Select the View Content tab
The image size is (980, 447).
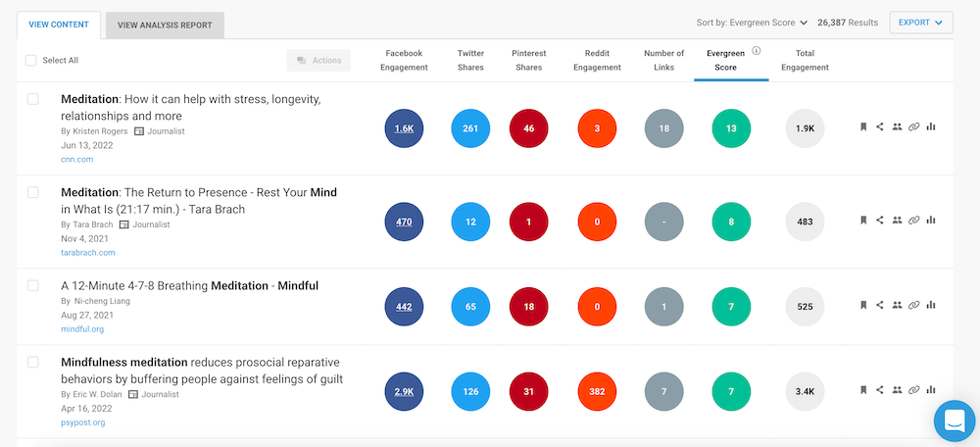tap(59, 25)
